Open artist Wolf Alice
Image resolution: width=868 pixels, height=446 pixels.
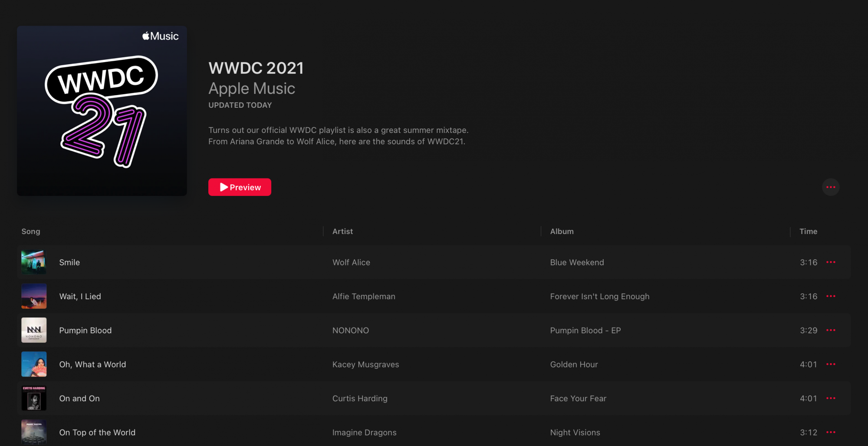(x=351, y=262)
